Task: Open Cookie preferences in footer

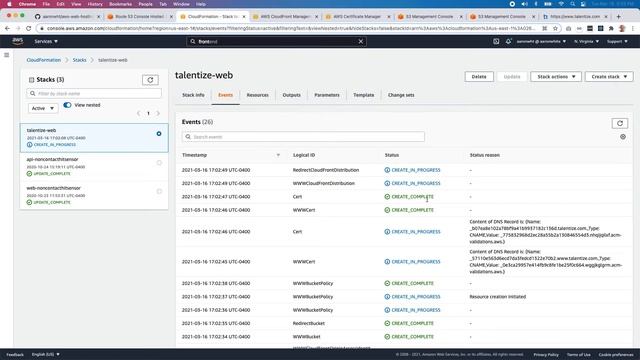Action: pyautogui.click(x=616, y=355)
